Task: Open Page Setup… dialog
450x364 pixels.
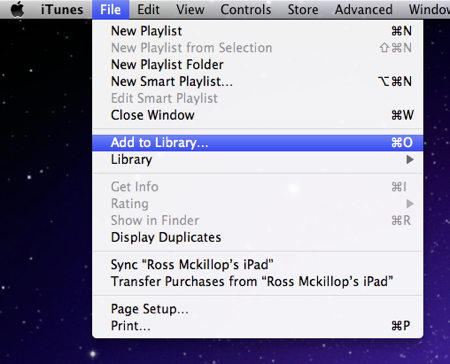Action: [x=257, y=309]
